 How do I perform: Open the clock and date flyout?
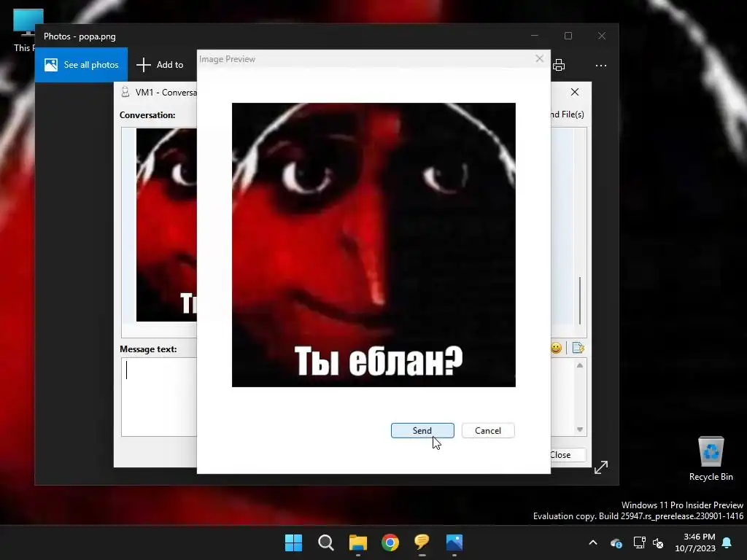(695, 542)
